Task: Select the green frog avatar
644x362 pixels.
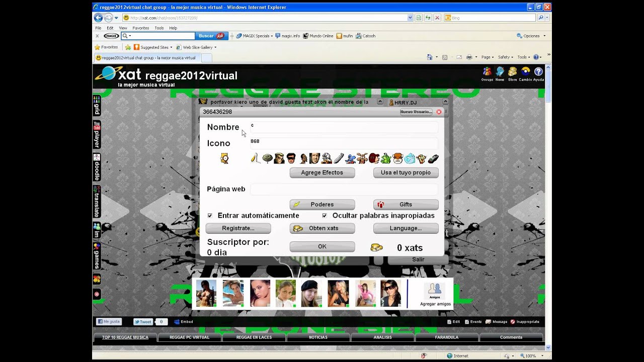Action: pos(385,158)
